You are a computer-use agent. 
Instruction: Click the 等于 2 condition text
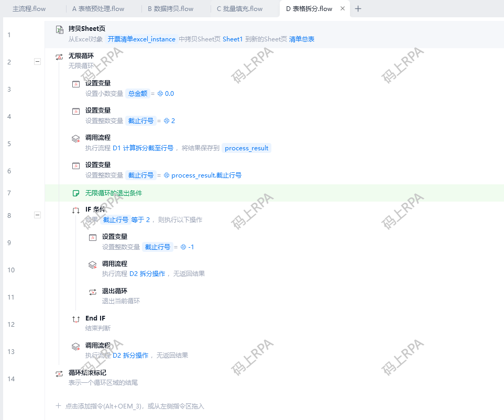tap(140, 220)
